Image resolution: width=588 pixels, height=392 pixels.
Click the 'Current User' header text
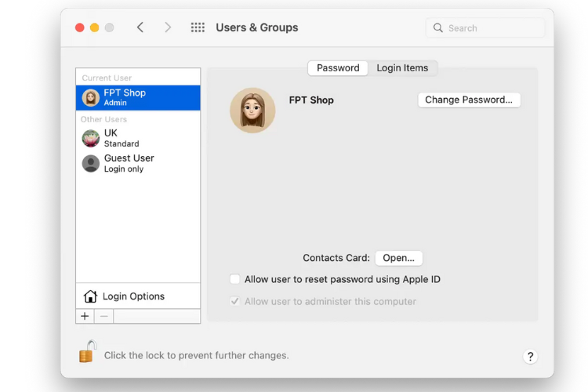(107, 78)
